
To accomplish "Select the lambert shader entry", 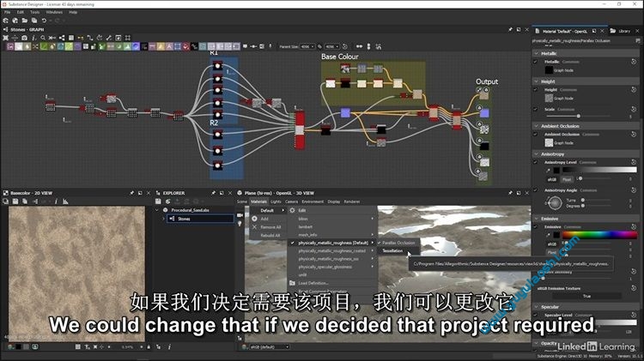I will 305,227.
